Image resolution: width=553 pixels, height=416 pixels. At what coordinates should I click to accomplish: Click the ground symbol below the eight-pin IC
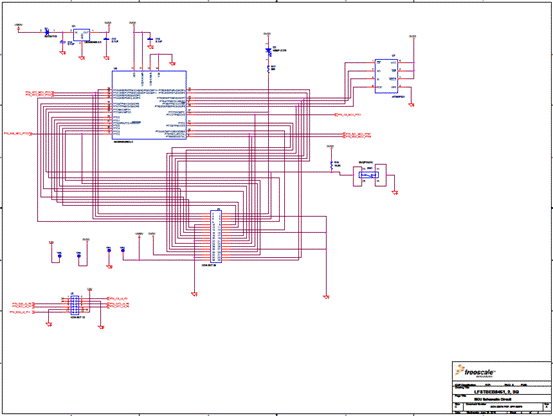(x=411, y=105)
